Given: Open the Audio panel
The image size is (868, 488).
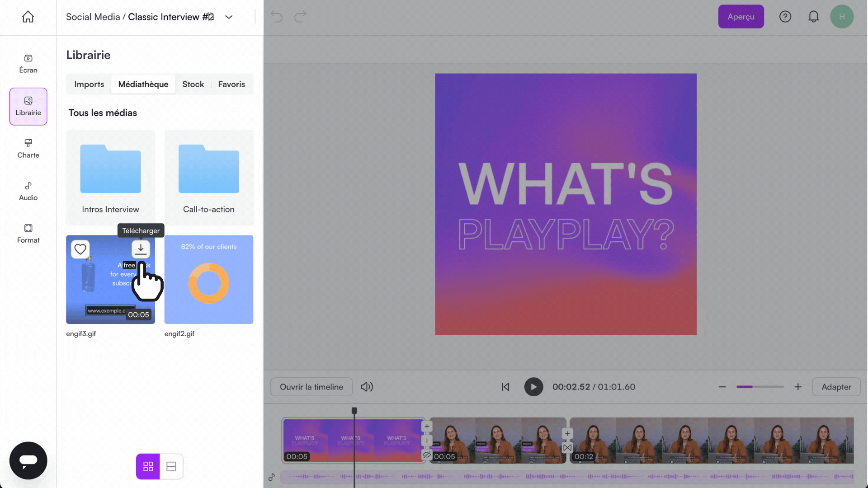Looking at the screenshot, I should tap(28, 191).
